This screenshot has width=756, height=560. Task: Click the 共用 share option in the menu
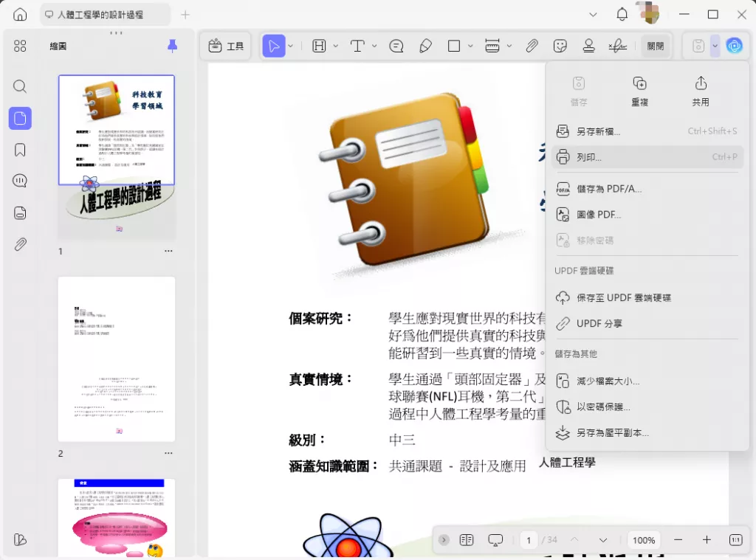(x=700, y=90)
